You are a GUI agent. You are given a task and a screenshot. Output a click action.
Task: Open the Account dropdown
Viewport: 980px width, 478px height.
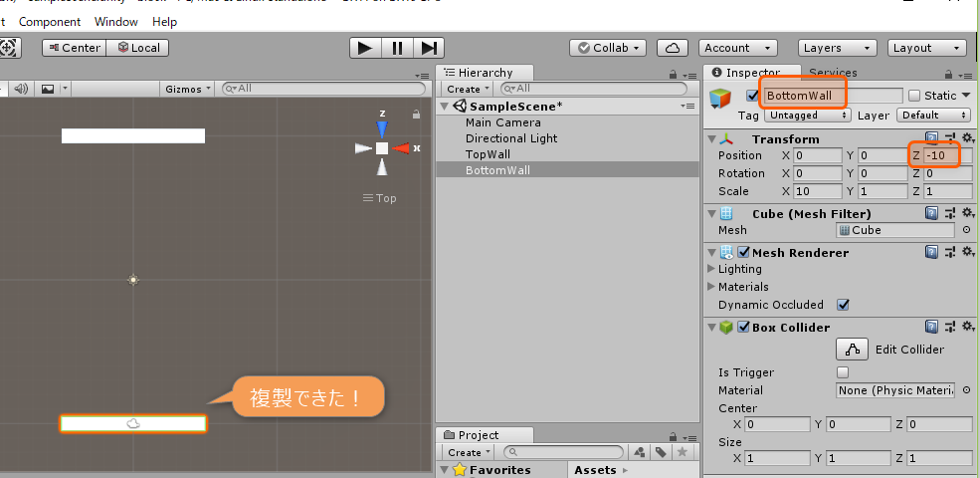738,48
